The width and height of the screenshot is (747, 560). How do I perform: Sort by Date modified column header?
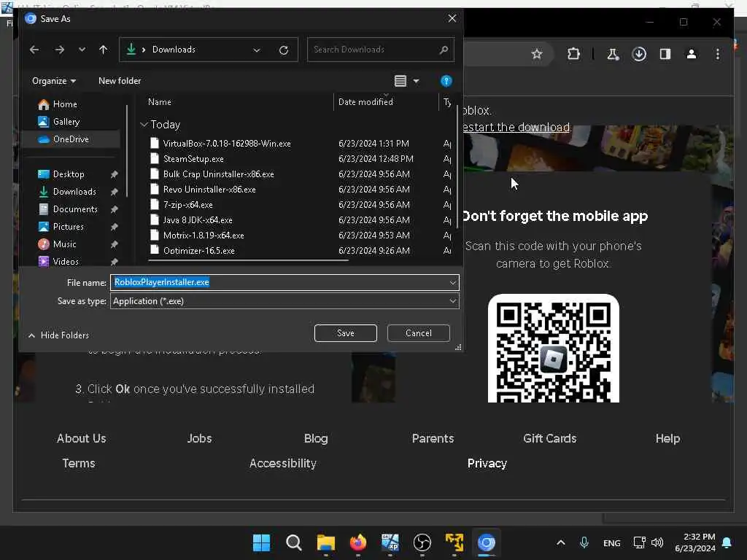coord(365,102)
